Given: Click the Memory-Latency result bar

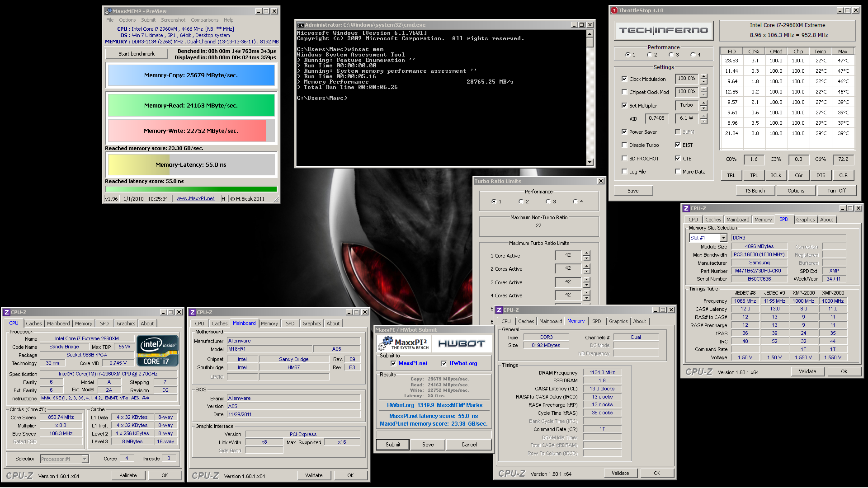Looking at the screenshot, I should click(191, 164).
